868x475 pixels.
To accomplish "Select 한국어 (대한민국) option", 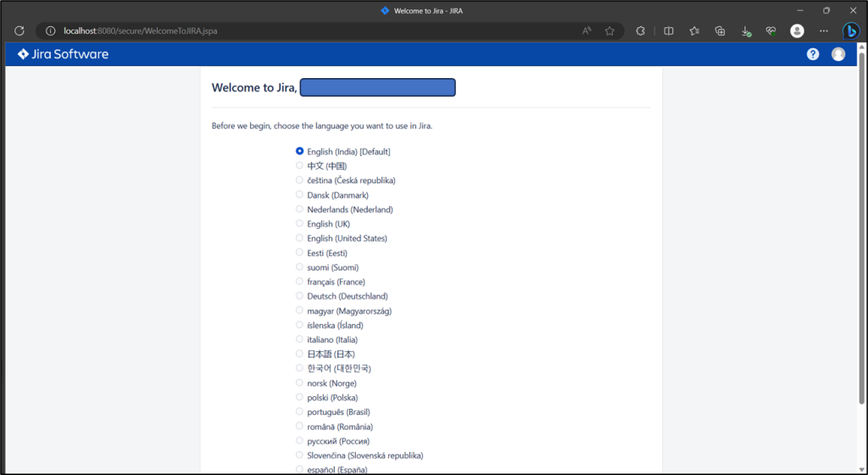I will pos(299,368).
